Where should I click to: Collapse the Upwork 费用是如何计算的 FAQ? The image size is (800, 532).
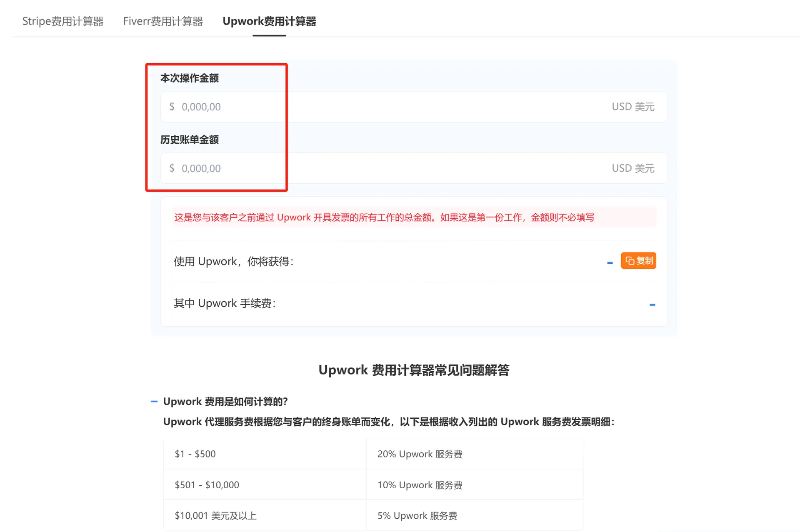tap(154, 402)
